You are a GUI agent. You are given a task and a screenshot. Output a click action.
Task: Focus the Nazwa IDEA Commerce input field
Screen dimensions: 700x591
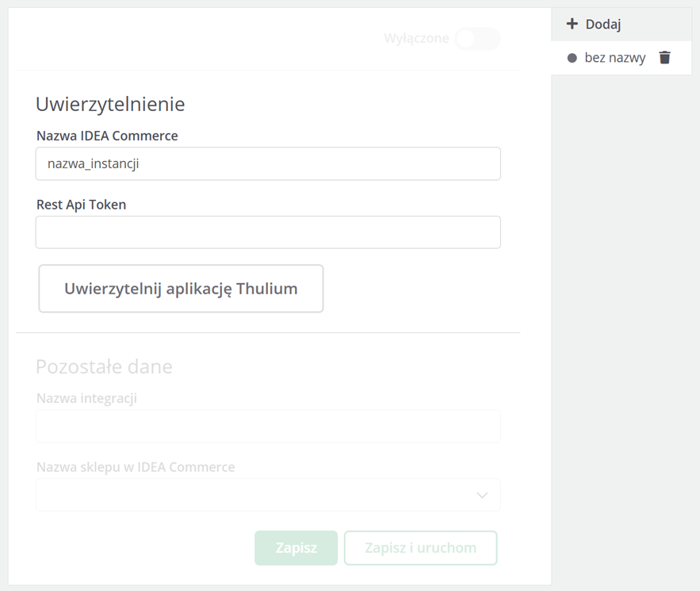coord(268,163)
